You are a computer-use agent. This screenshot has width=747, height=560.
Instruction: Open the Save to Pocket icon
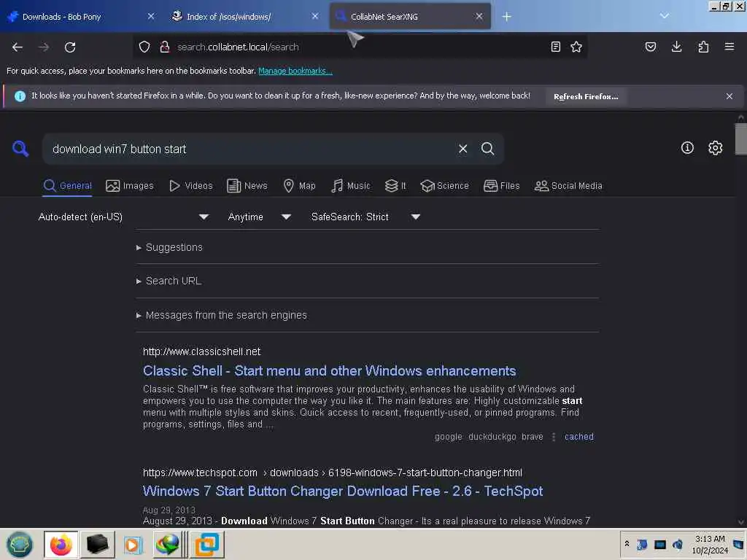coord(651,47)
